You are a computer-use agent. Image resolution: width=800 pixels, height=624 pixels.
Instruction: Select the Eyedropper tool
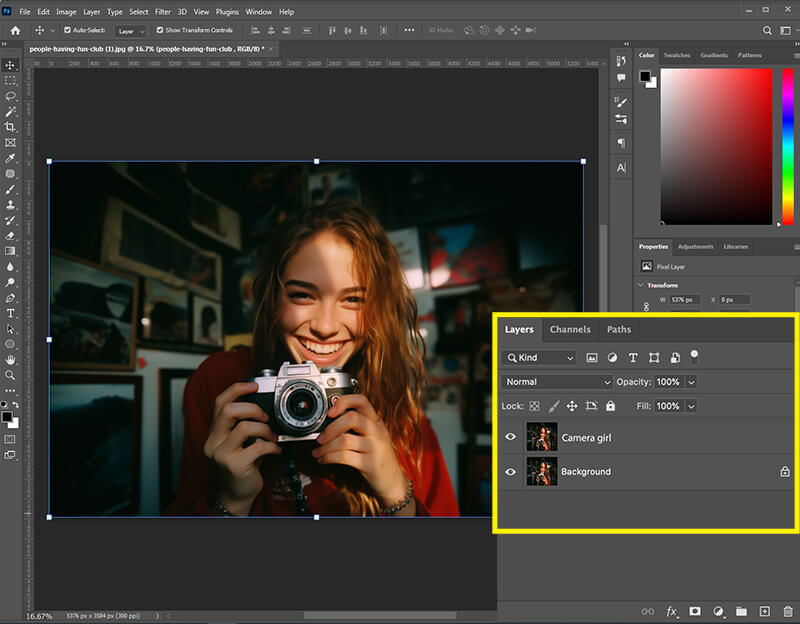coord(10,158)
